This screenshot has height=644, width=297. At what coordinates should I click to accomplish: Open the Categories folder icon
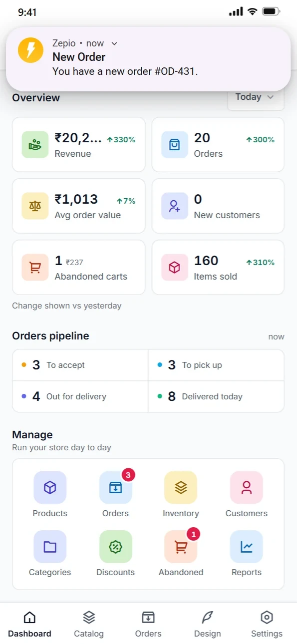[x=50, y=547]
